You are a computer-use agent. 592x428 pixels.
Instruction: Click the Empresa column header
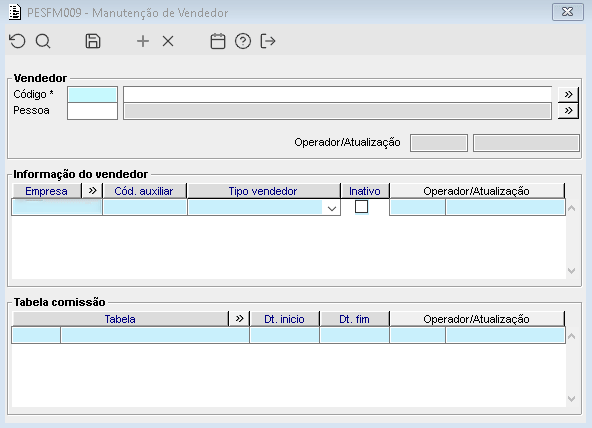[x=47, y=191]
